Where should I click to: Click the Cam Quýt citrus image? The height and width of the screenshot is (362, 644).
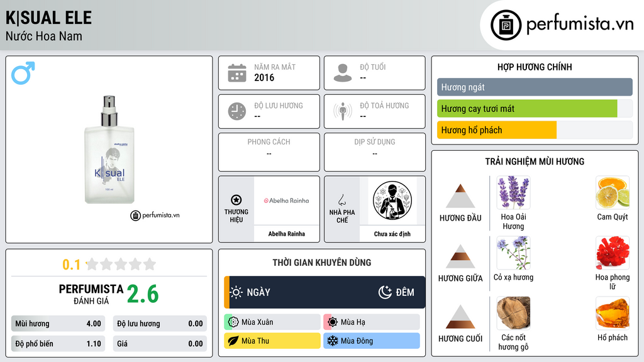tap(613, 192)
